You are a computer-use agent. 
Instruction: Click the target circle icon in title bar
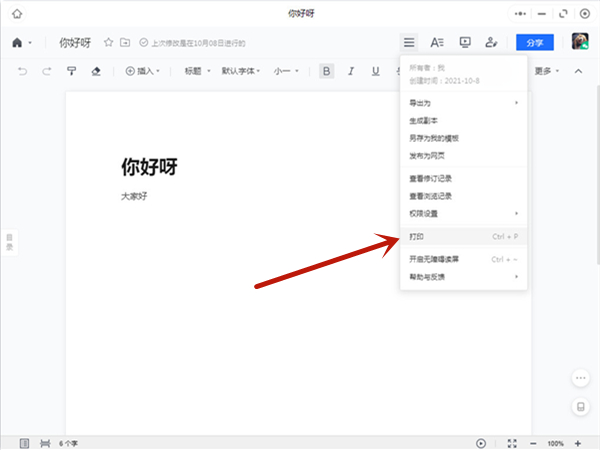[x=585, y=14]
